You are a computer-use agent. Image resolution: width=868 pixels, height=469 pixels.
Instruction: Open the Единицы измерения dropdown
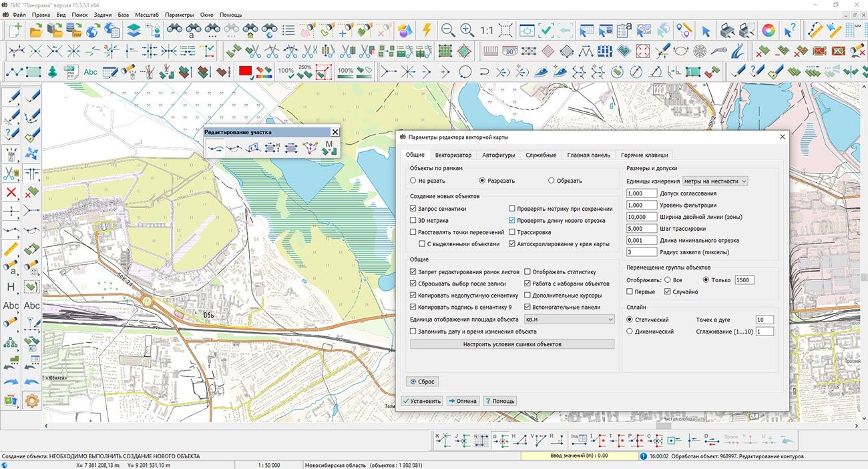coord(715,181)
